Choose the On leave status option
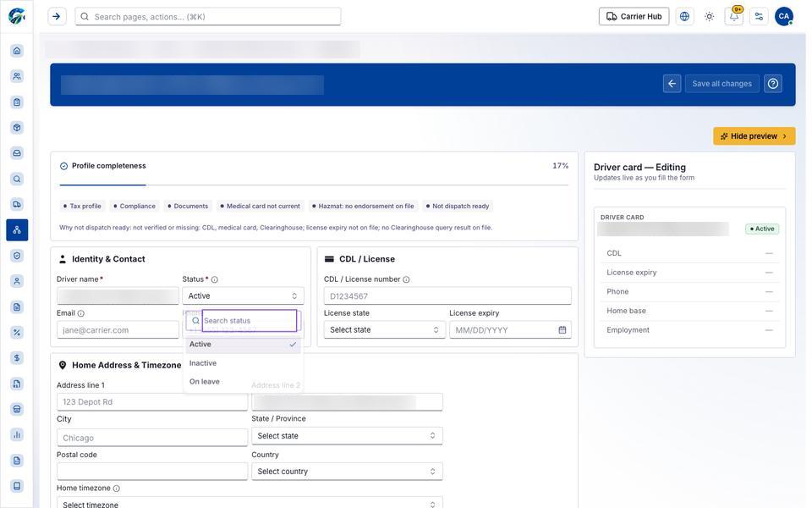This screenshot has width=812, height=508. (x=243, y=382)
